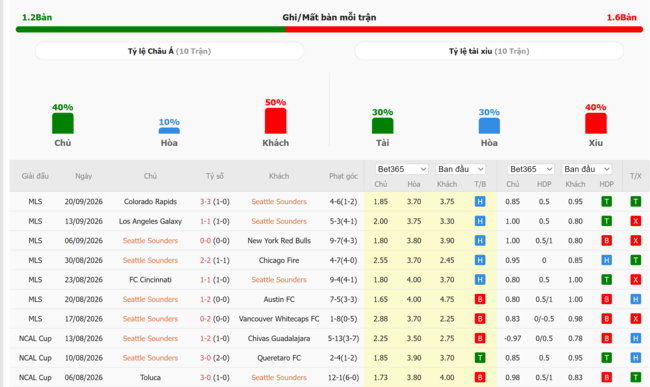Viewport: 650px width, 387px height.
Task: Click corner stat 5-13(3-7)
Action: pos(343,339)
